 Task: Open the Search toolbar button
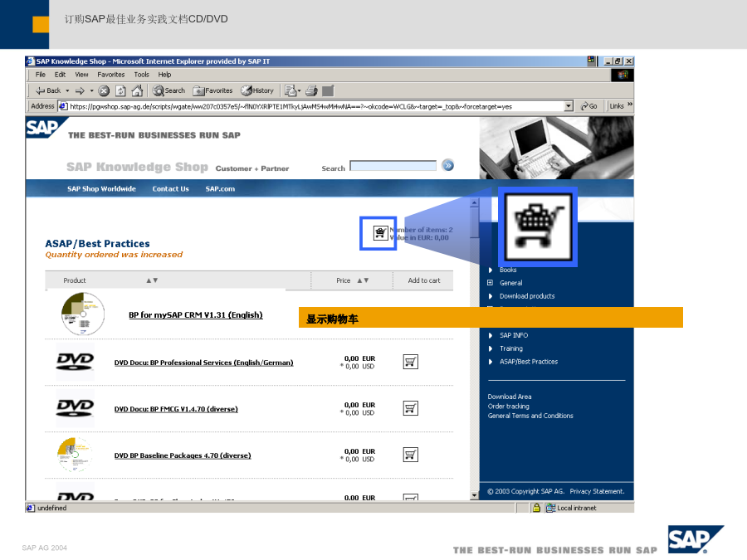[168, 90]
